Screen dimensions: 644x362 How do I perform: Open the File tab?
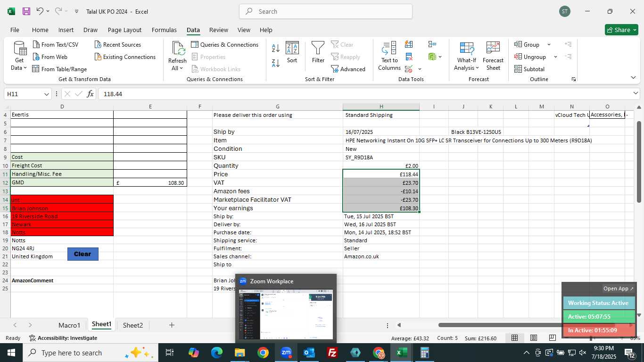(x=15, y=30)
